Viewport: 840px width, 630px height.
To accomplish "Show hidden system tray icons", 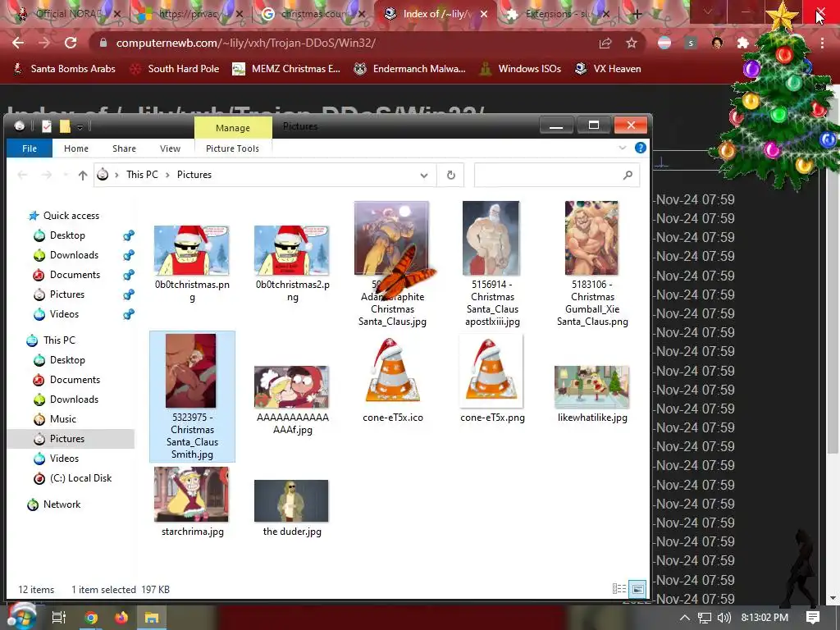I will [685, 618].
